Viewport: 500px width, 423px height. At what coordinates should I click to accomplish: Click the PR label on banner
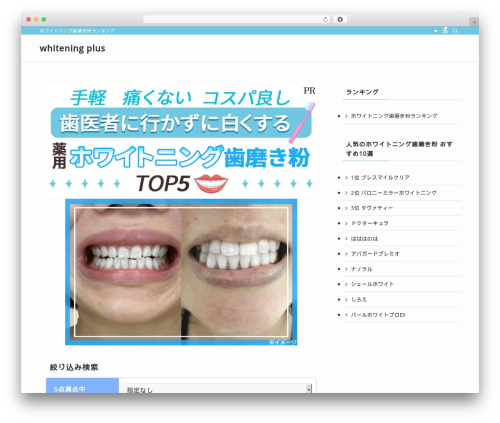(309, 91)
